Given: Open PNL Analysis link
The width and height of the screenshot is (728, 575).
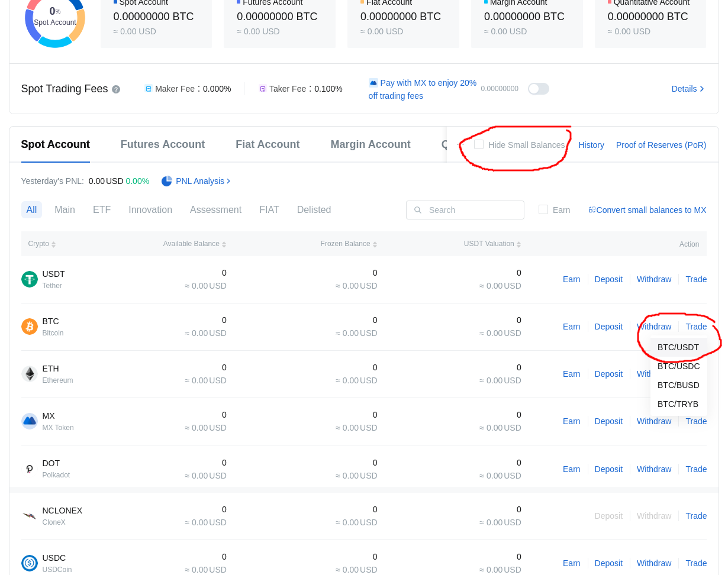Looking at the screenshot, I should [x=203, y=181].
